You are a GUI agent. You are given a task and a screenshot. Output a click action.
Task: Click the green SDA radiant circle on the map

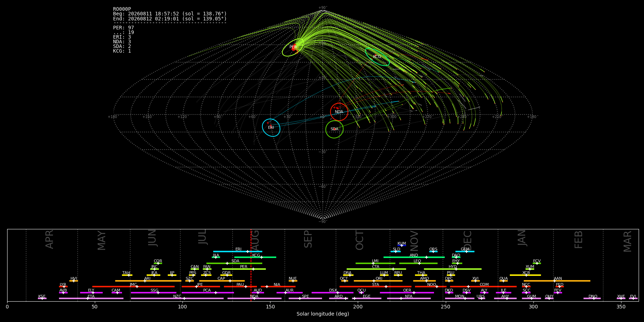pyautogui.click(x=335, y=129)
